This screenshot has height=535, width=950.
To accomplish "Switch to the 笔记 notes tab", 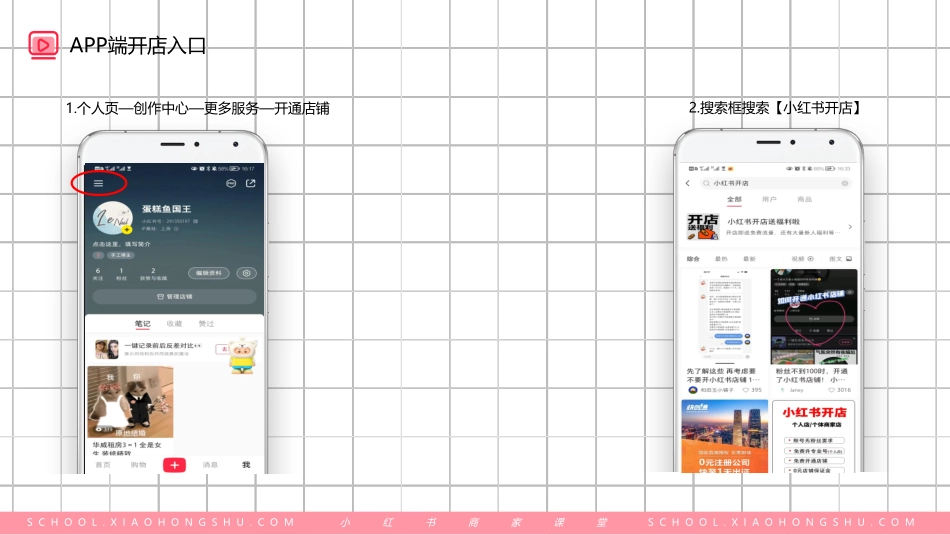I will coord(142,324).
